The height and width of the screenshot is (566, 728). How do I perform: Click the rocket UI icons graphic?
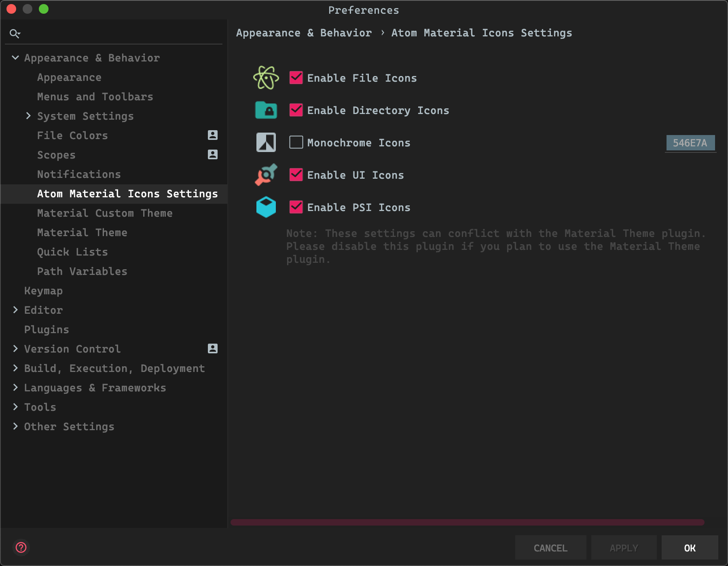tap(266, 175)
